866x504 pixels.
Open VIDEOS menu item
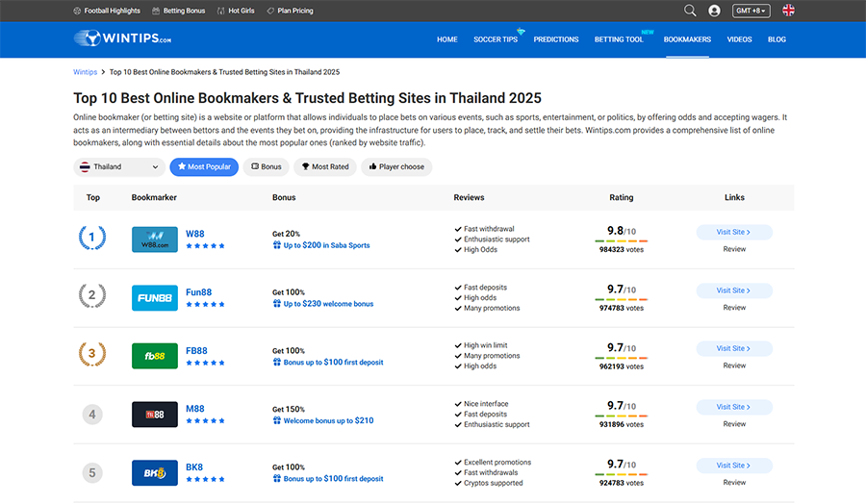739,39
